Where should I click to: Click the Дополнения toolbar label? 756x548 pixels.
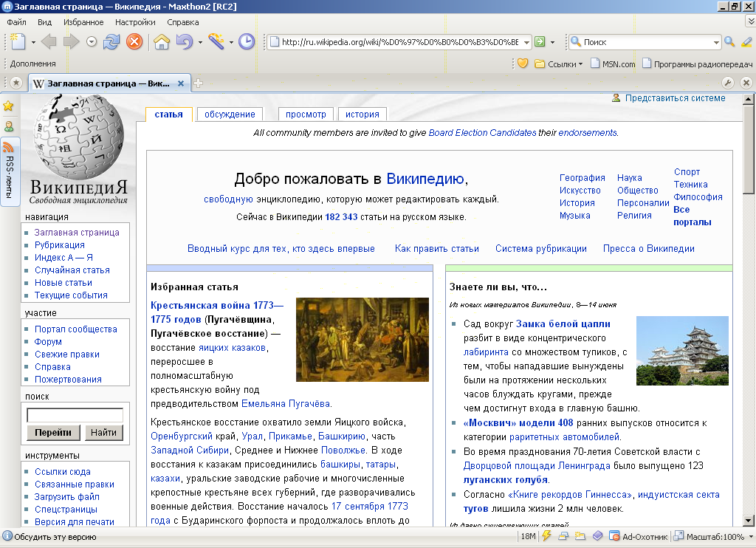pos(32,64)
